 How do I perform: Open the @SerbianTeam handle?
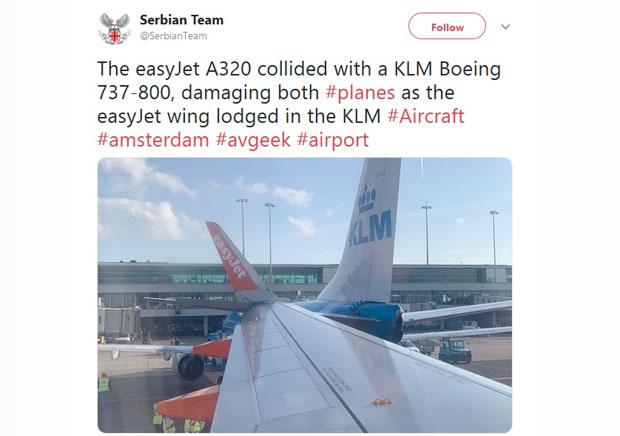click(174, 36)
